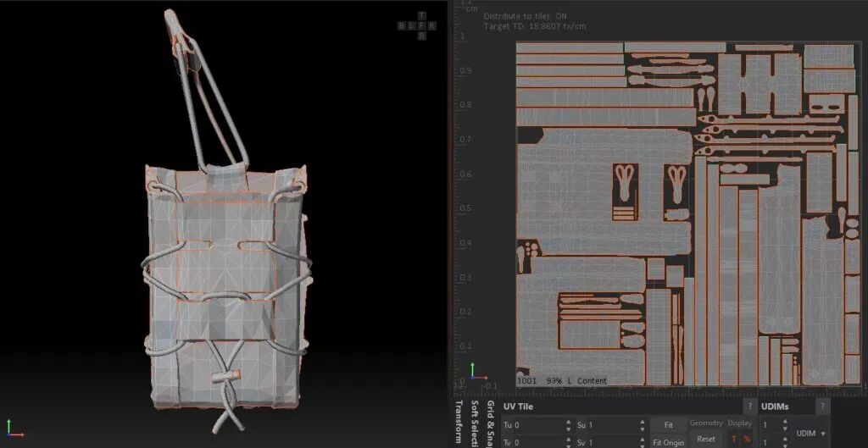
Task: Switch 3D view to Front using F
Action: point(422,25)
